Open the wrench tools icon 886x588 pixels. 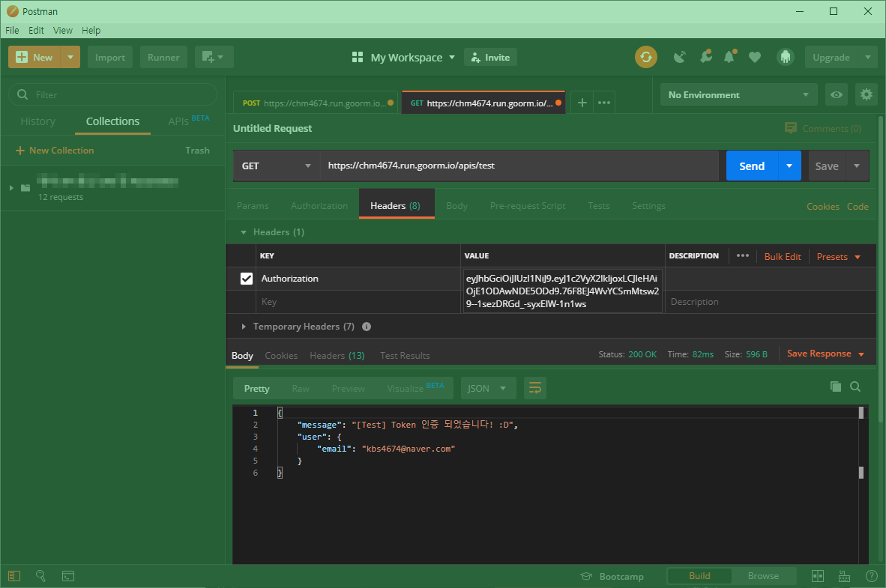pyautogui.click(x=706, y=57)
